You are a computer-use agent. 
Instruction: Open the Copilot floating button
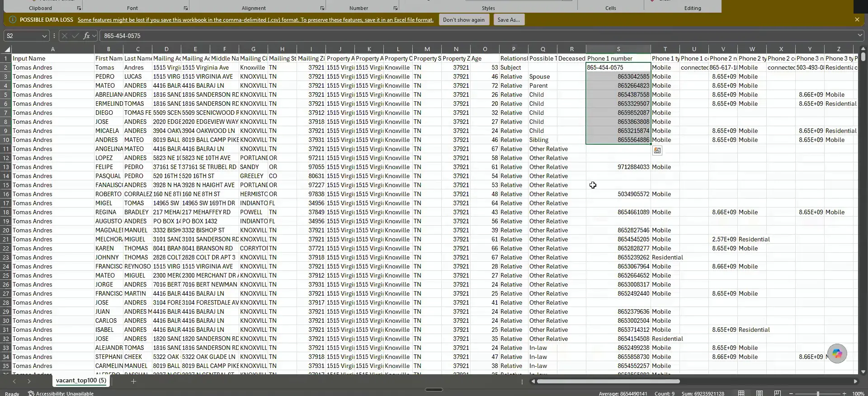tap(837, 354)
